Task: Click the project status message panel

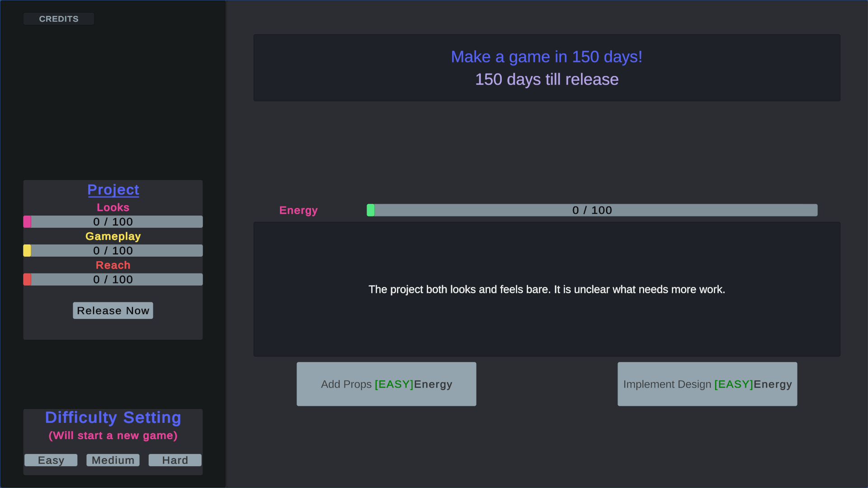Action: 547,290
